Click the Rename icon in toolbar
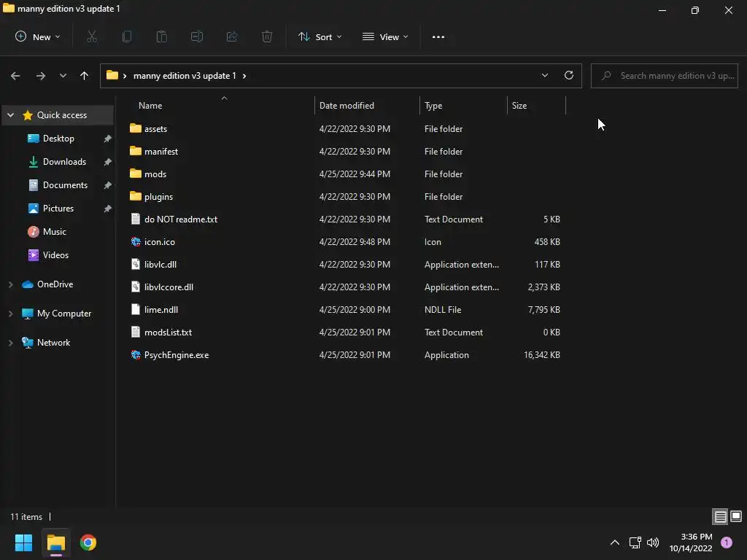747x560 pixels. tap(197, 36)
